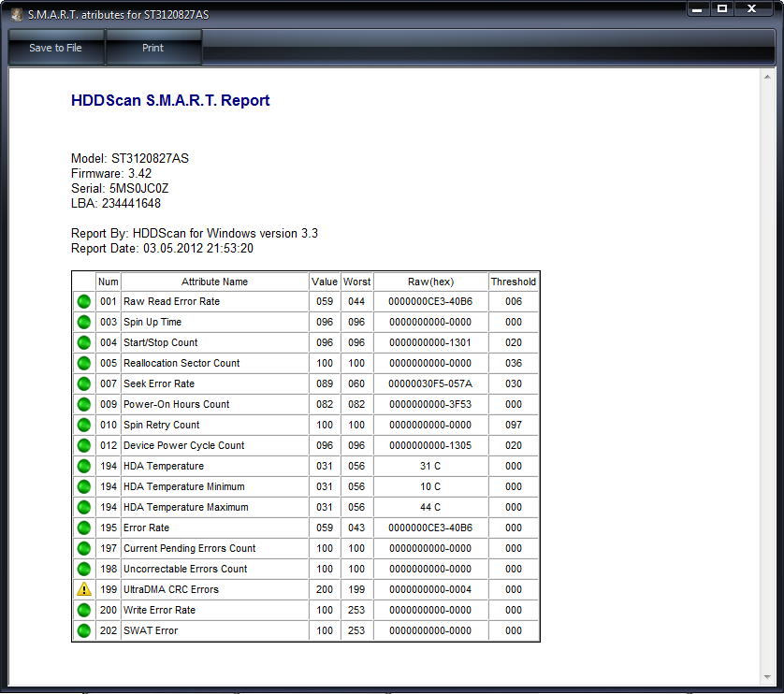Screen dimensions: 784x694
Task: Click green status icon for Seek Error Rate
Action: (x=84, y=383)
